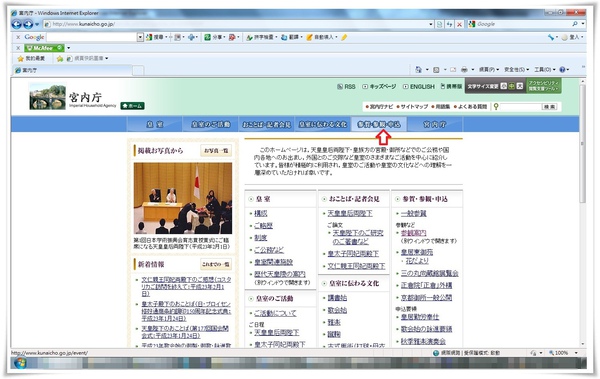Select the small font size button
Viewport: 600px width, 379px height.
pyautogui.click(x=504, y=86)
